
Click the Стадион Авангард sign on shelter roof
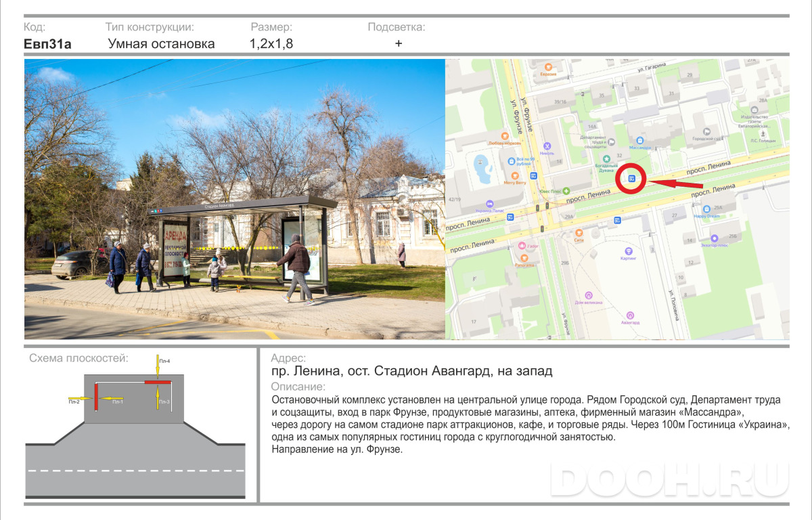click(219, 205)
